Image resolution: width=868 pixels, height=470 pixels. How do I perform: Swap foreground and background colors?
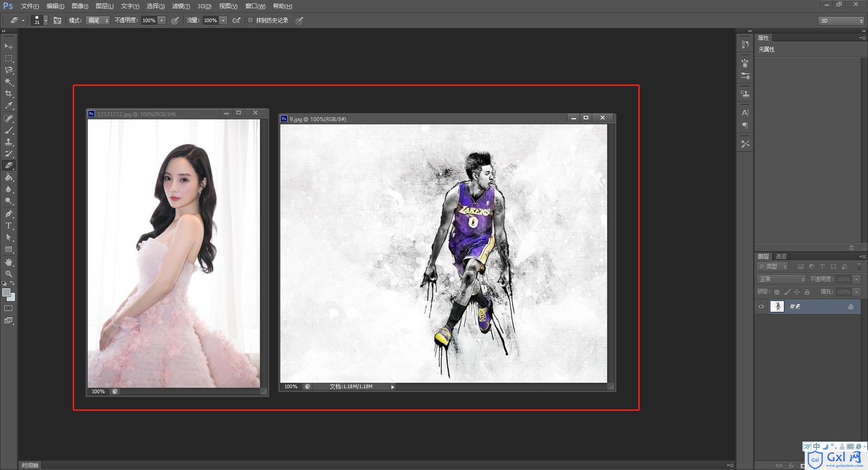[x=13, y=283]
